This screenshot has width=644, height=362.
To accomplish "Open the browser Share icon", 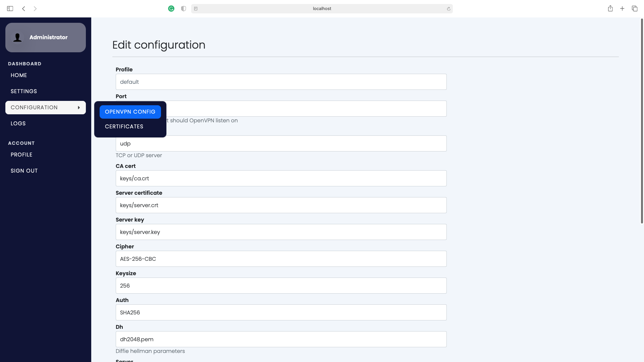I will tap(610, 9).
